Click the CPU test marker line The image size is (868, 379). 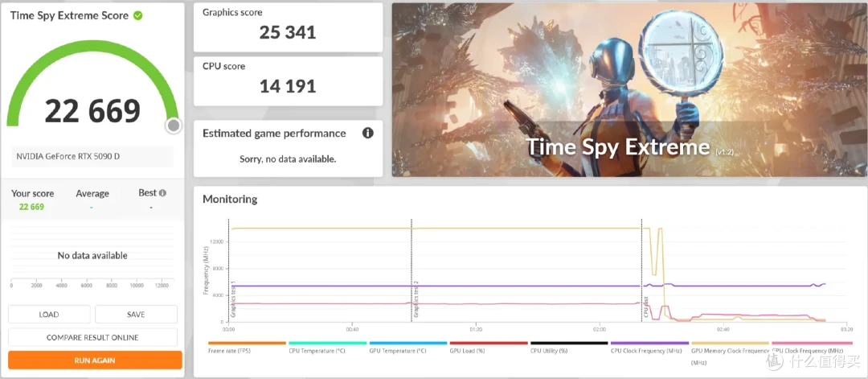642,270
